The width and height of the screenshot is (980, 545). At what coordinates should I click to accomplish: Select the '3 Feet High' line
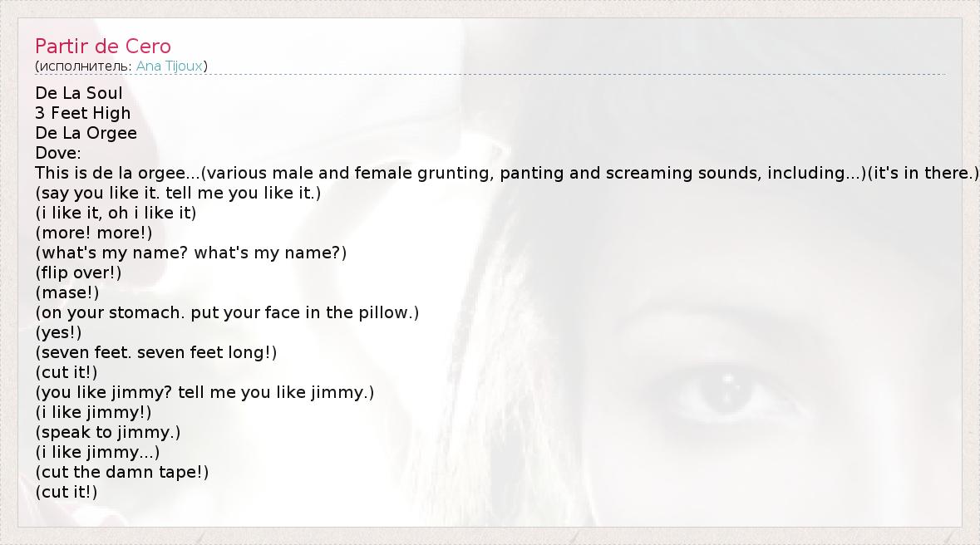click(x=83, y=113)
